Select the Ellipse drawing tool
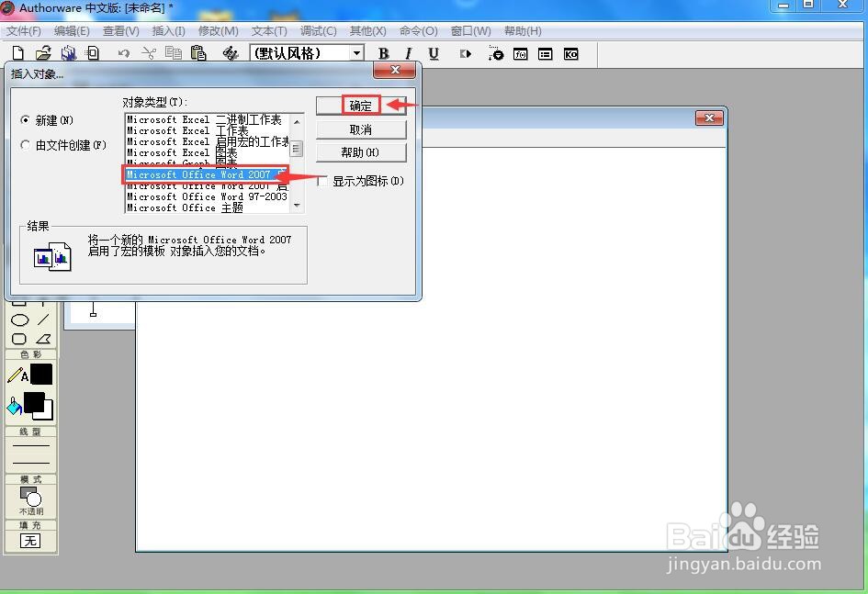 pyautogui.click(x=20, y=320)
